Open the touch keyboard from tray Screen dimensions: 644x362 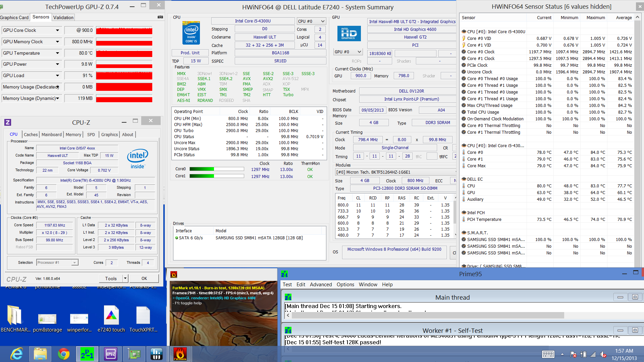pyautogui.click(x=548, y=354)
